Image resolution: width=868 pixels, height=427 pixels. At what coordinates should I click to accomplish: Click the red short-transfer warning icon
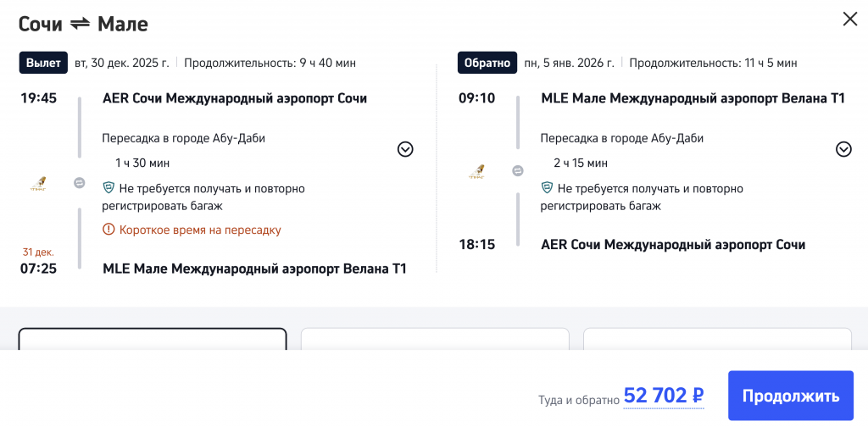(108, 230)
